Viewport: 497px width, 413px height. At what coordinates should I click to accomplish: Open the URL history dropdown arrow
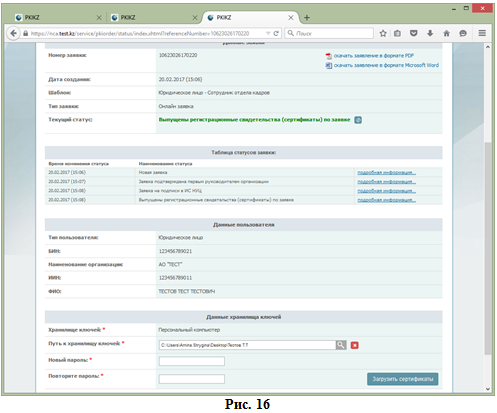pyautogui.click(x=268, y=33)
